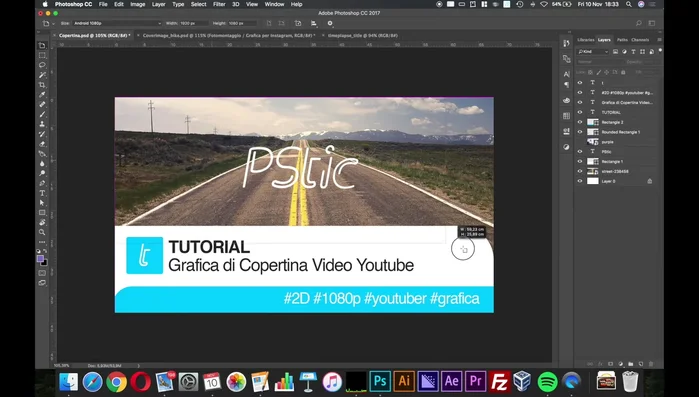Viewport: 699px width, 397px height.
Task: Filter layers by type layers
Action: [x=633, y=52]
